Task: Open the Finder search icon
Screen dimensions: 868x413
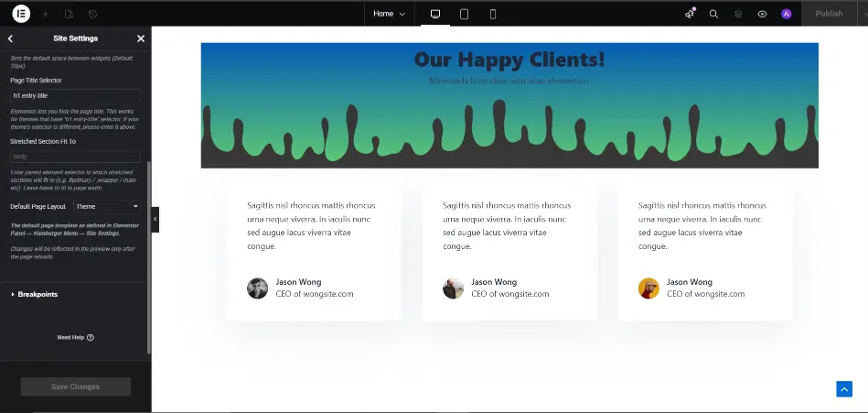Action: tap(714, 14)
